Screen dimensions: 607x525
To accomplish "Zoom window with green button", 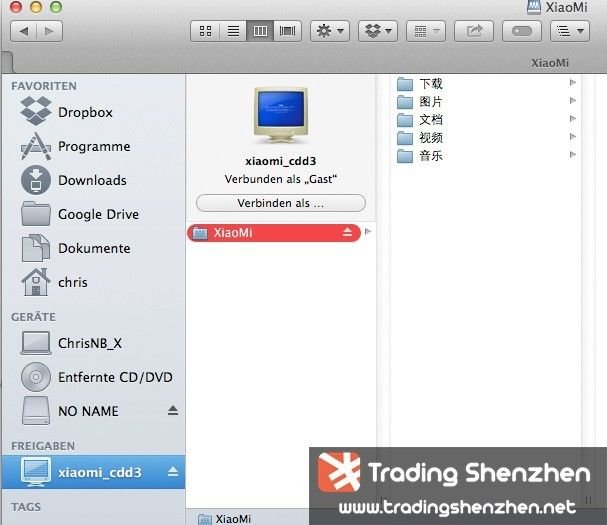I will 56,7.
